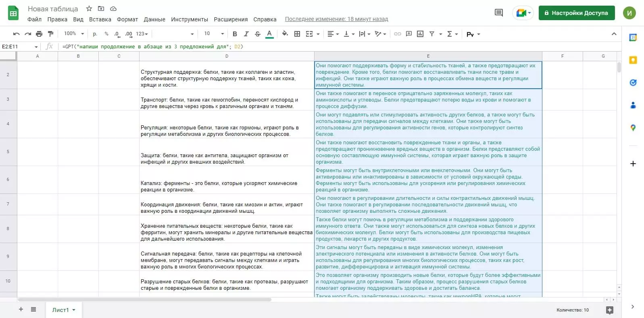The width and height of the screenshot is (644, 318).
Task: Open the 100% zoom dropdown
Action: [x=74, y=34]
